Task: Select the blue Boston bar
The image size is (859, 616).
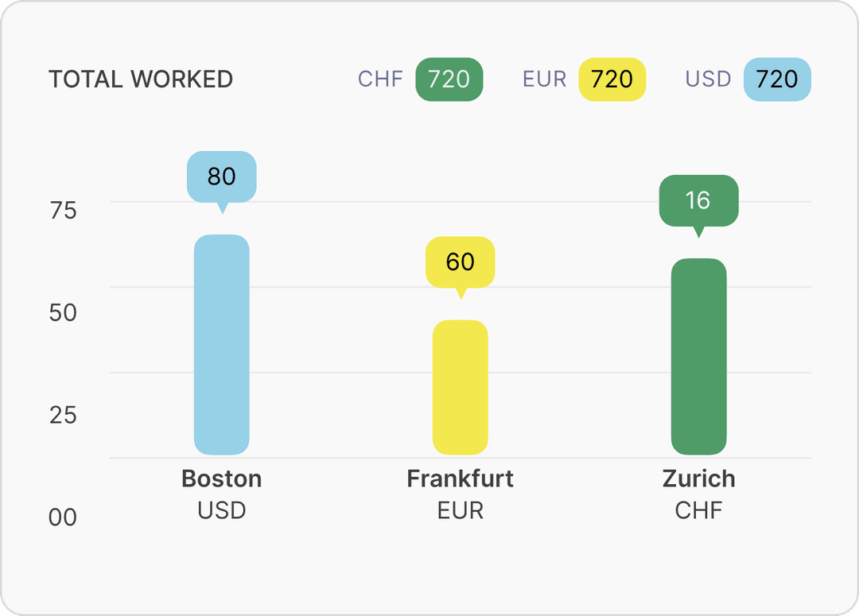Action: pyautogui.click(x=222, y=345)
